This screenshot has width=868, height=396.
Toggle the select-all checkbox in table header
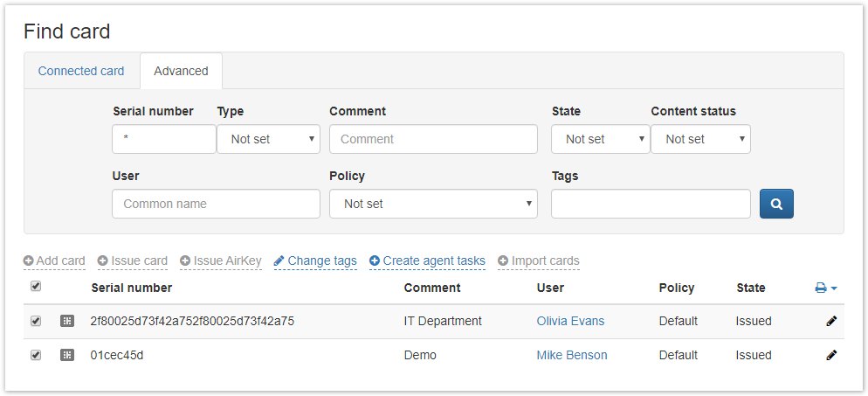click(36, 287)
